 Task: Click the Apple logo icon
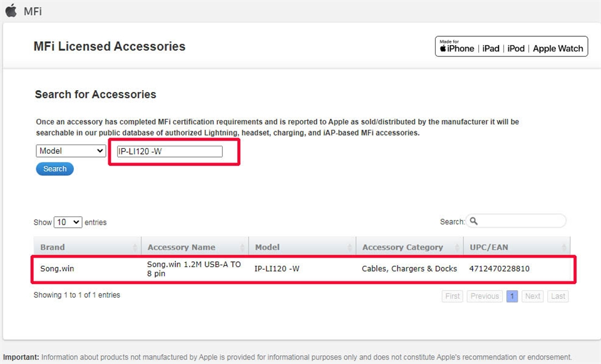coord(11,11)
